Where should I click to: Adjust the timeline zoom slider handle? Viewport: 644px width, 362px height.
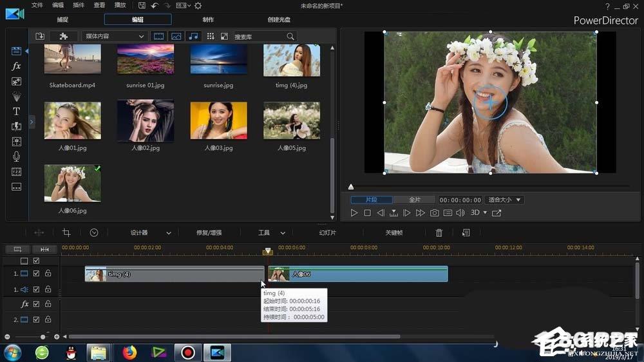[43, 337]
